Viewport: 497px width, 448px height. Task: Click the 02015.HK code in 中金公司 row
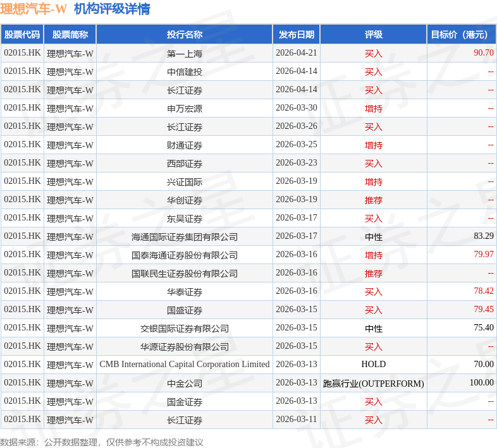tap(22, 383)
